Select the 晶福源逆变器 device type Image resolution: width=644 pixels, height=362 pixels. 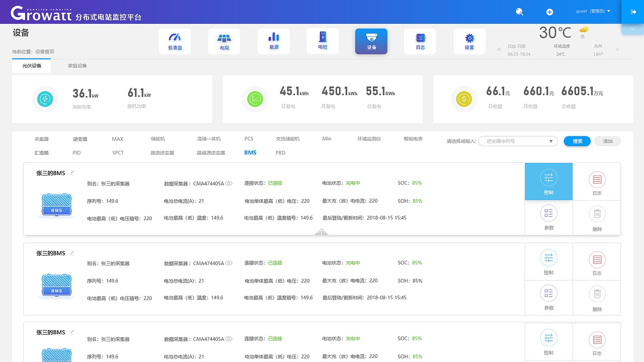coord(211,153)
